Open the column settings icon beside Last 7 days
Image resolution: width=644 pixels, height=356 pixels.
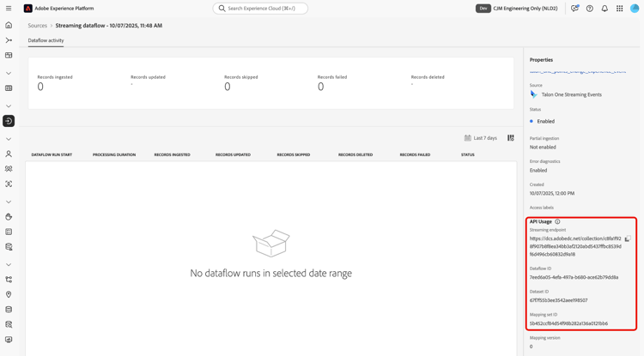[511, 138]
